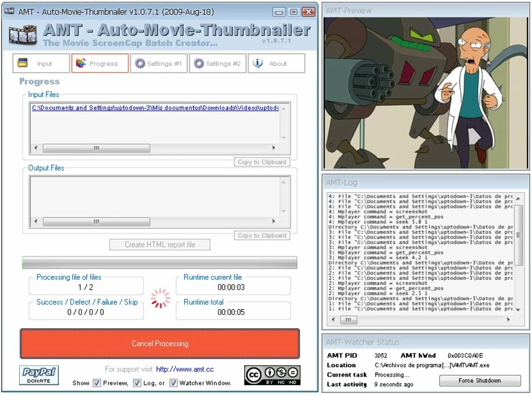Click the overall processing progress bar
The image size is (532, 396).
160,262
